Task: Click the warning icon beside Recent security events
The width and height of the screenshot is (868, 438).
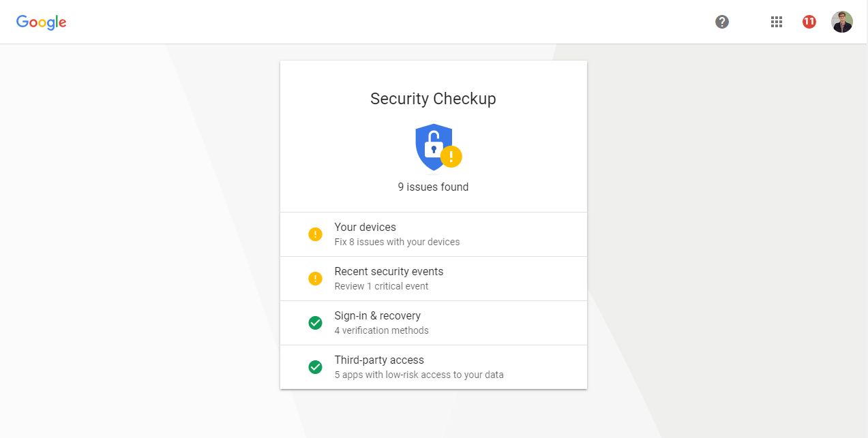Action: click(x=315, y=278)
